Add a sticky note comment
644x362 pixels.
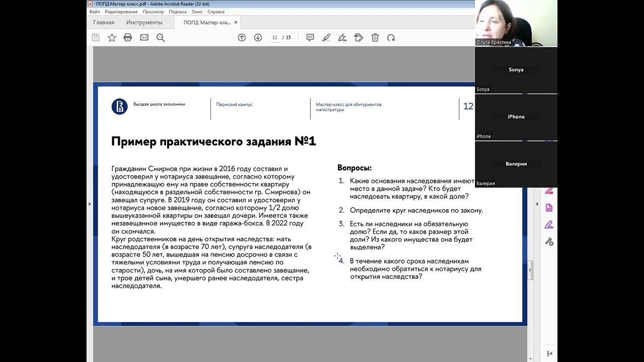310,38
